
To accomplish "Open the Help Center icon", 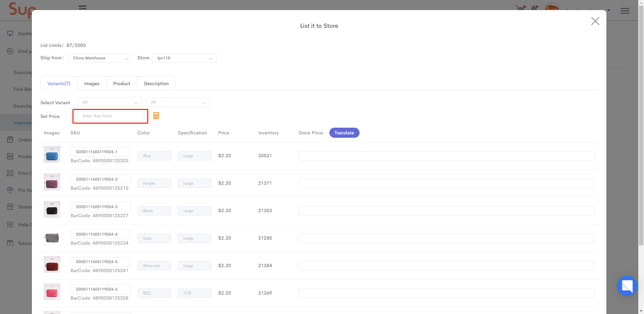I will [x=10, y=224].
